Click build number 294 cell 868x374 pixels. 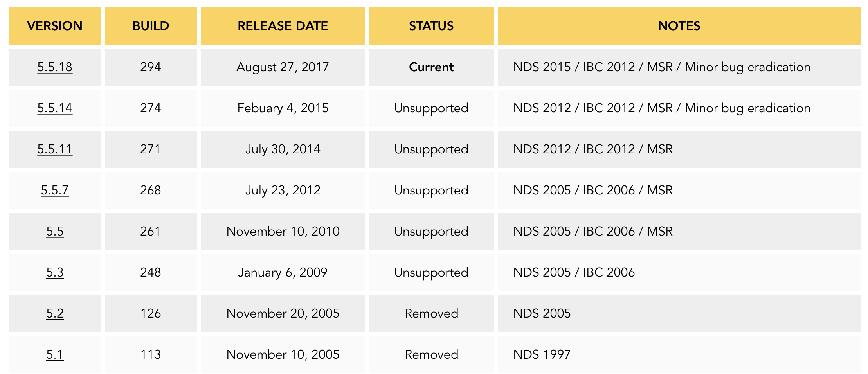point(151,67)
